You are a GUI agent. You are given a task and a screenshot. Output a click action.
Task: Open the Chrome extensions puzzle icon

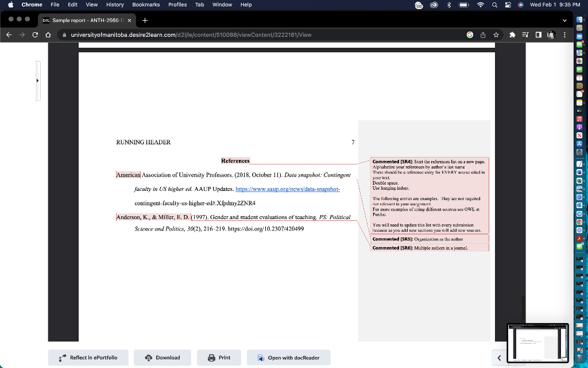click(512, 34)
